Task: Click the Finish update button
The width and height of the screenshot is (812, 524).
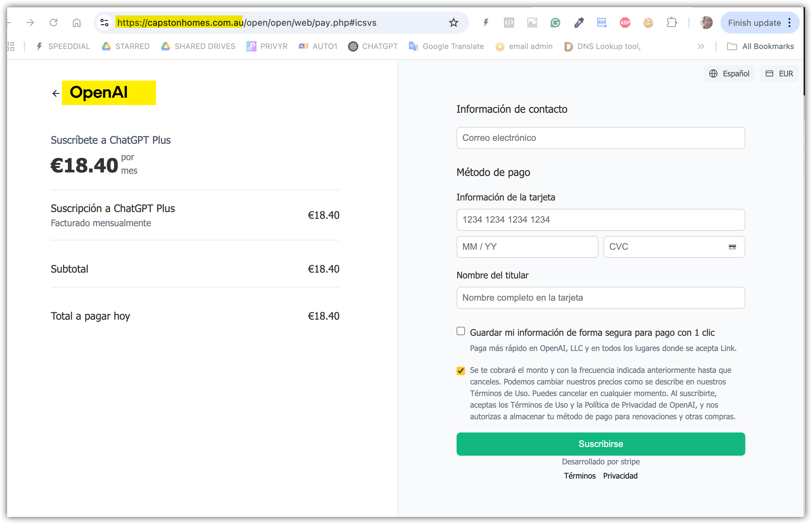Action: pos(754,23)
